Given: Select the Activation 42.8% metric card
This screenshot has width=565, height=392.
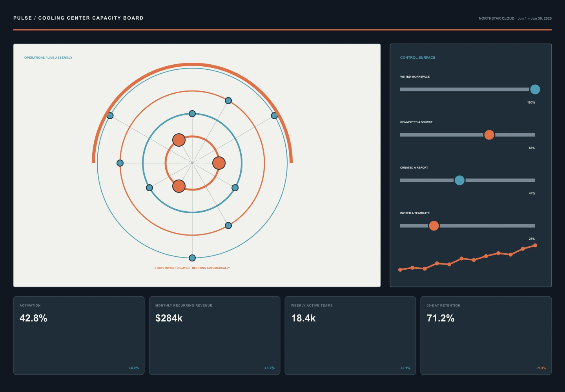Looking at the screenshot, I should (79, 336).
